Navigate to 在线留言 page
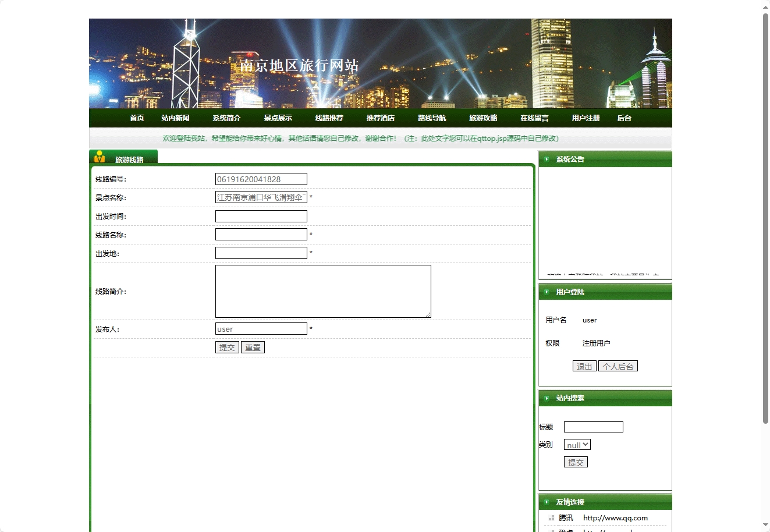This screenshot has height=532, width=770. [x=534, y=118]
